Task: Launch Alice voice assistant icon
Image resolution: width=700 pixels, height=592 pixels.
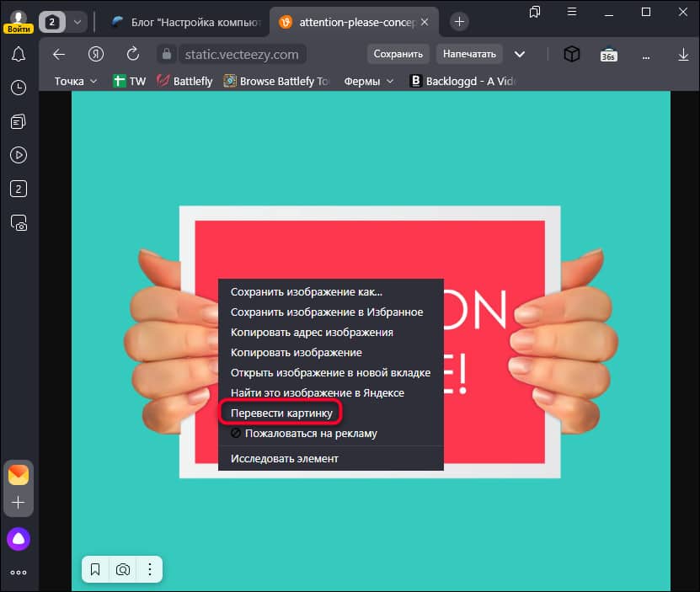Action: pos(19,539)
